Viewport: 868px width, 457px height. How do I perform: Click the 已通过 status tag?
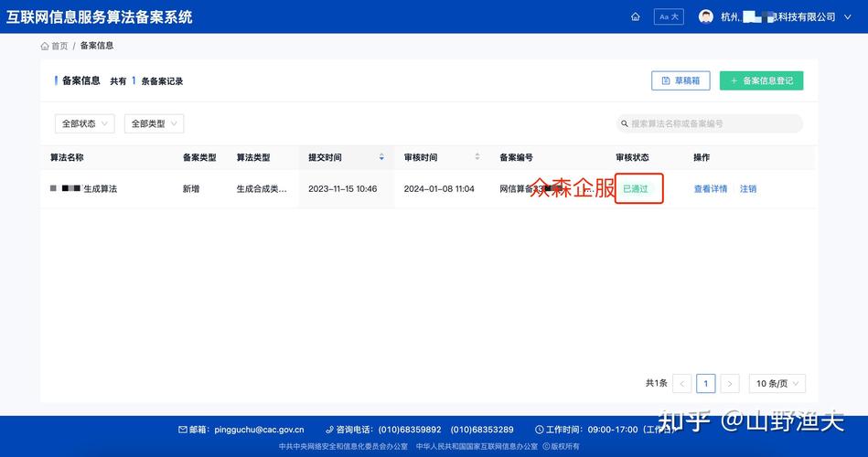(x=636, y=188)
